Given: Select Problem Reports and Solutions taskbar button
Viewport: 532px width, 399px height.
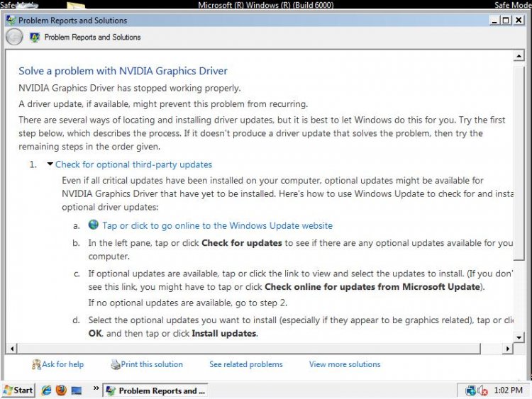Looking at the screenshot, I should point(155,390).
